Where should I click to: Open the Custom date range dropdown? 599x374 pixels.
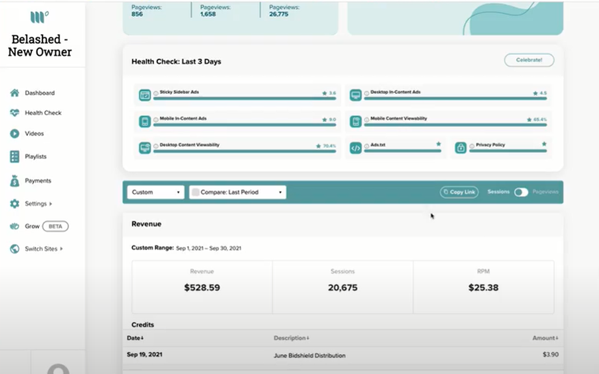[x=156, y=192]
